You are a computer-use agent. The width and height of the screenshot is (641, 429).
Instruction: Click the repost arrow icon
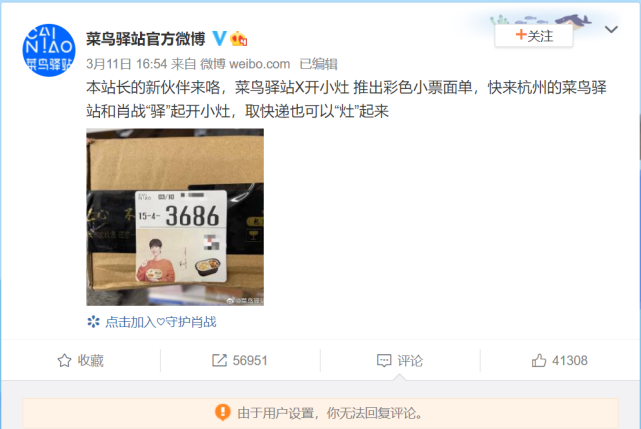pyautogui.click(x=220, y=360)
